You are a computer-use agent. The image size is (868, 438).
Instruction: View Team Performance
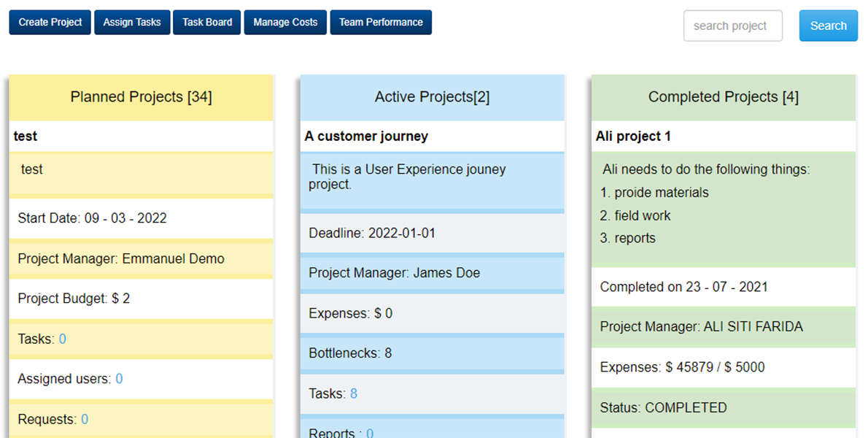(380, 22)
